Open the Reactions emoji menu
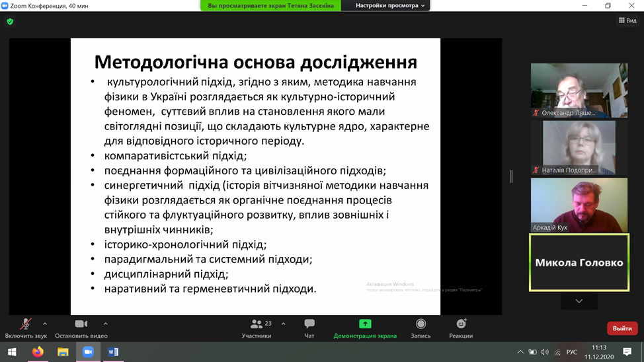The height and width of the screenshot is (362, 644). [x=461, y=324]
